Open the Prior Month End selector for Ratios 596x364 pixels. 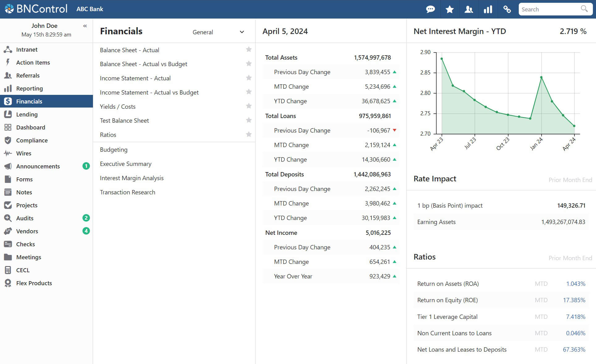[570, 258]
